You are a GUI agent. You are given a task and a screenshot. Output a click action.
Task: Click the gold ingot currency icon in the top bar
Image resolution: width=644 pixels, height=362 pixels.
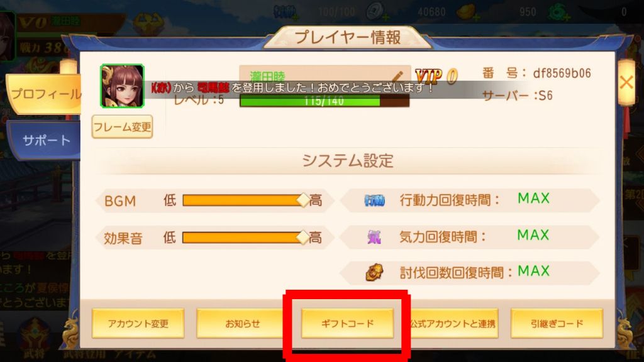tap(467, 11)
